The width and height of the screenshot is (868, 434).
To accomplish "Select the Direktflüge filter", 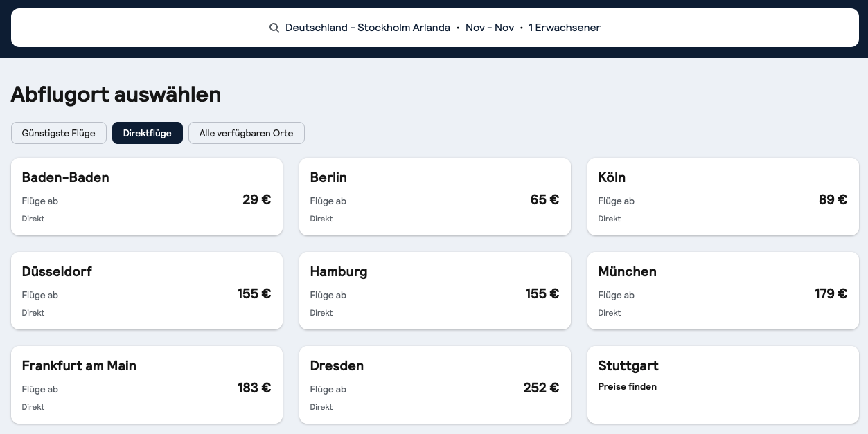I will [x=147, y=133].
